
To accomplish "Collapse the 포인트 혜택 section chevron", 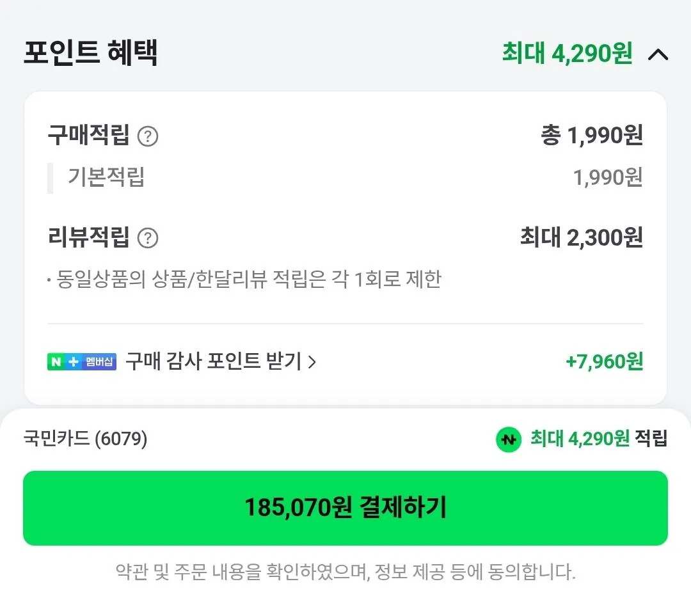I will click(x=658, y=54).
